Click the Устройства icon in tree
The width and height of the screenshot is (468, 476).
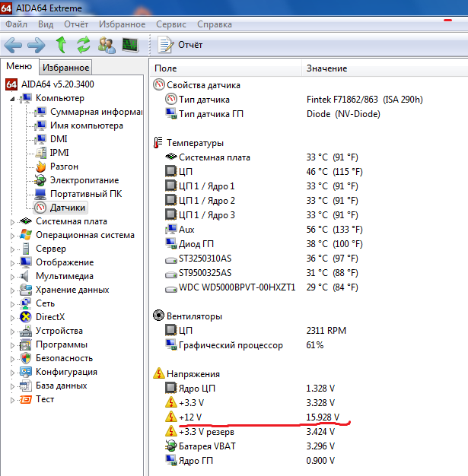click(26, 331)
